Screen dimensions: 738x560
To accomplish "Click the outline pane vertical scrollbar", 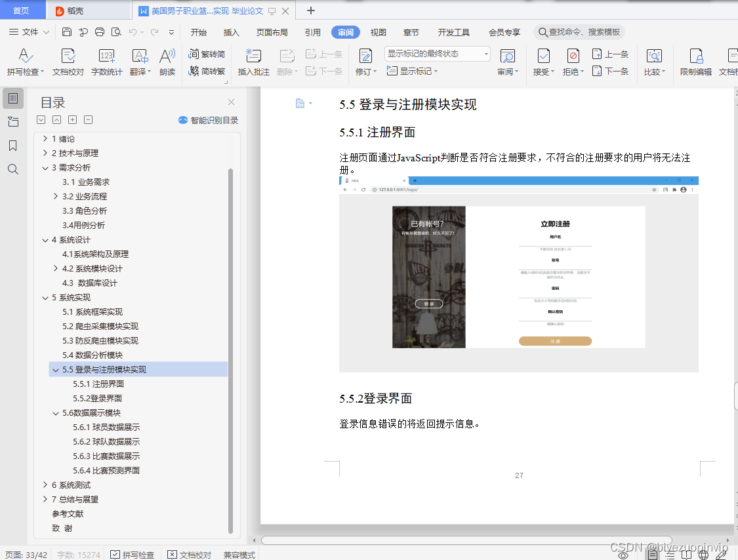I will click(x=231, y=351).
